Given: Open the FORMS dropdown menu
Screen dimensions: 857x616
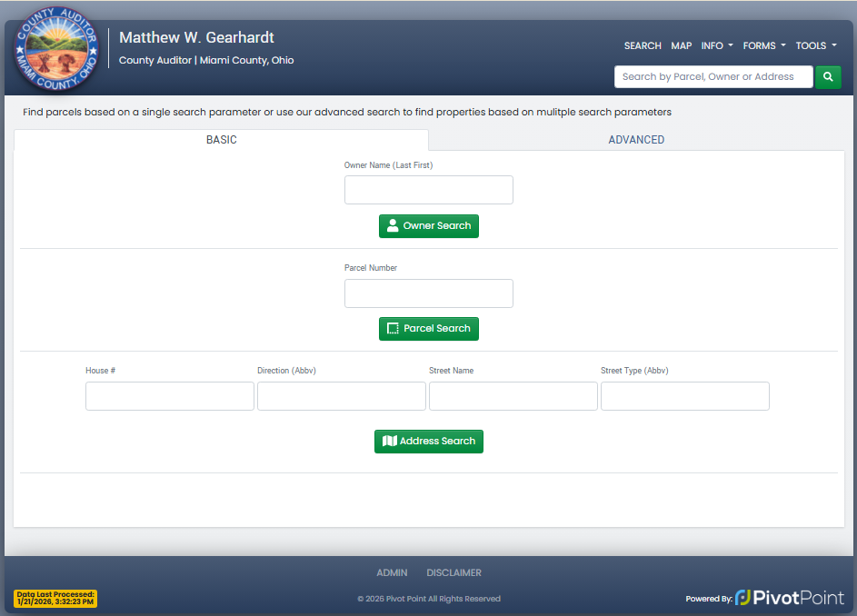Looking at the screenshot, I should tap(763, 45).
